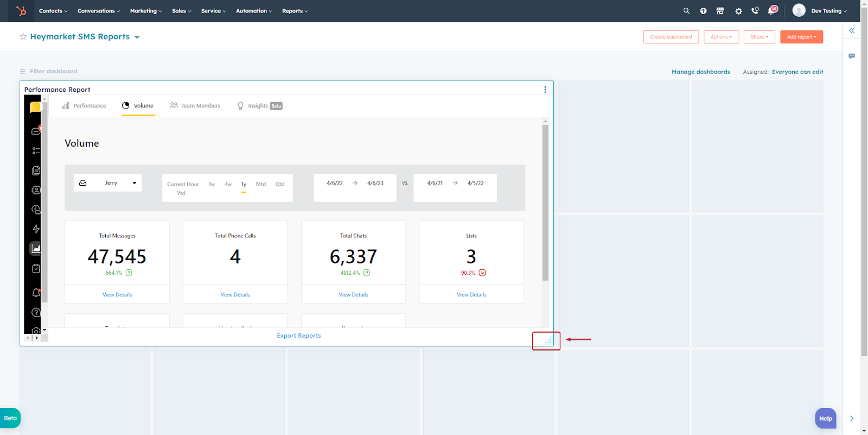Viewport: 868px width, 435px height.
Task: Click the Filter dashboard icon
Action: pyautogui.click(x=23, y=71)
